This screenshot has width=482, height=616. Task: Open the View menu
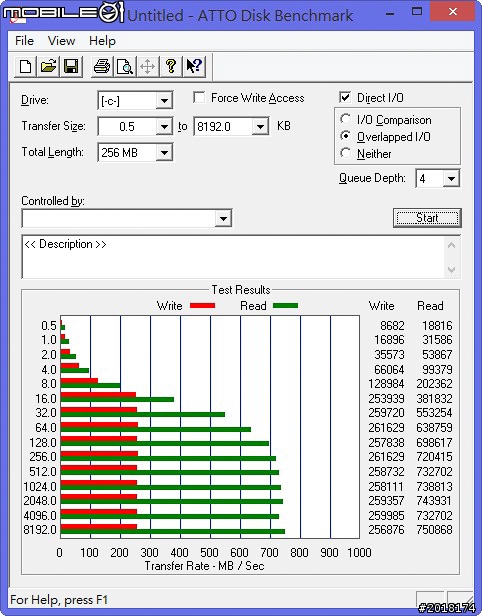(x=61, y=40)
